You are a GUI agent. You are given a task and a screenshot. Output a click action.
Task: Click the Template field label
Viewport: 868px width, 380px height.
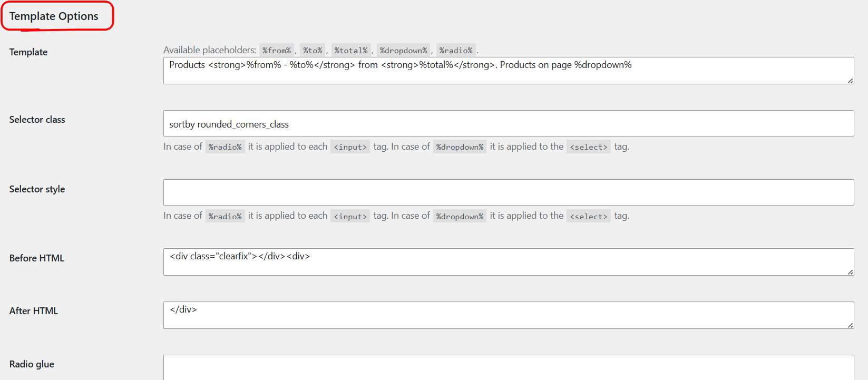[x=28, y=52]
